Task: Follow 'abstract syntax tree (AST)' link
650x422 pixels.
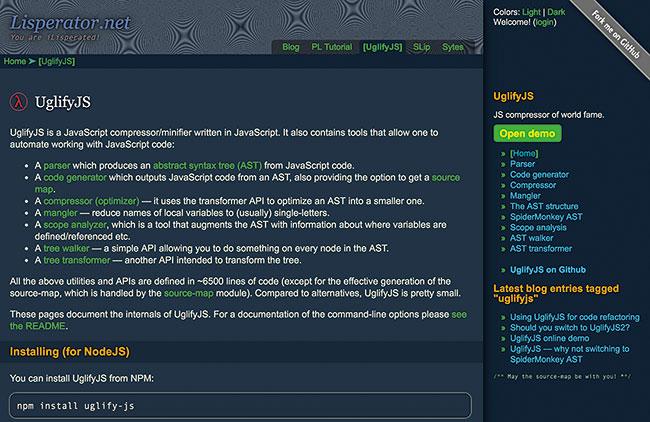Action: pyautogui.click(x=207, y=165)
